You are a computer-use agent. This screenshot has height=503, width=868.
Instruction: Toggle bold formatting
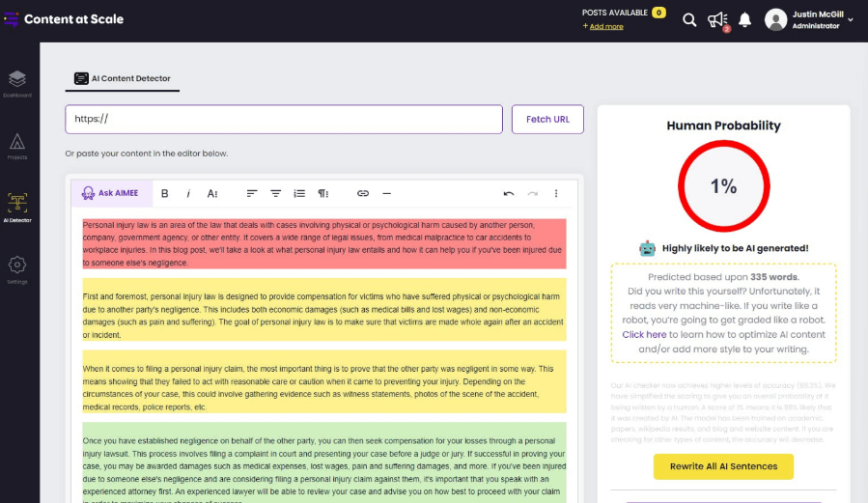coord(164,194)
